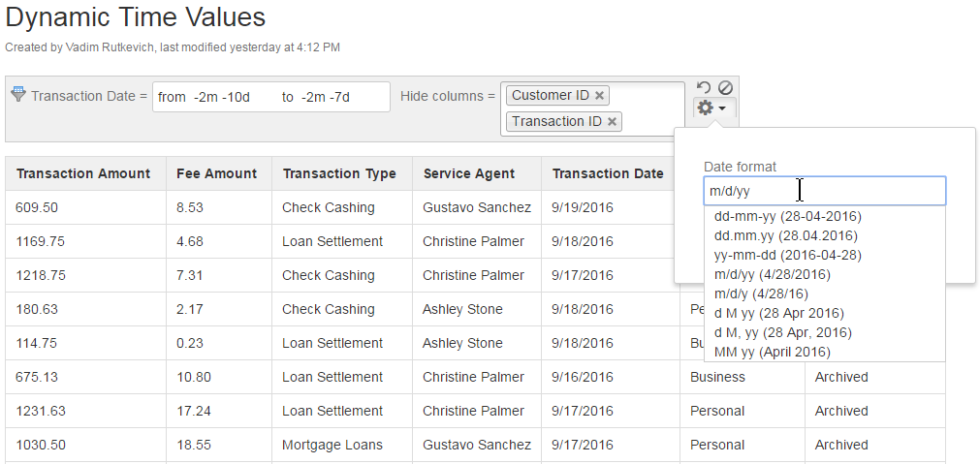Pick yy-mm-dd (2016-04-28) format option
The image size is (980, 464).
click(x=787, y=255)
